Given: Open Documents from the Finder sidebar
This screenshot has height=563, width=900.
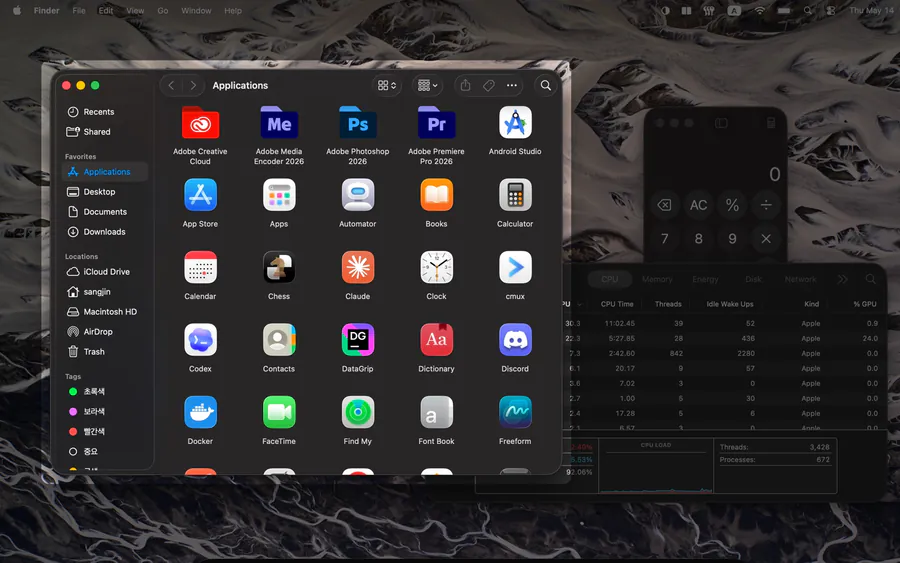Looking at the screenshot, I should pyautogui.click(x=105, y=212).
